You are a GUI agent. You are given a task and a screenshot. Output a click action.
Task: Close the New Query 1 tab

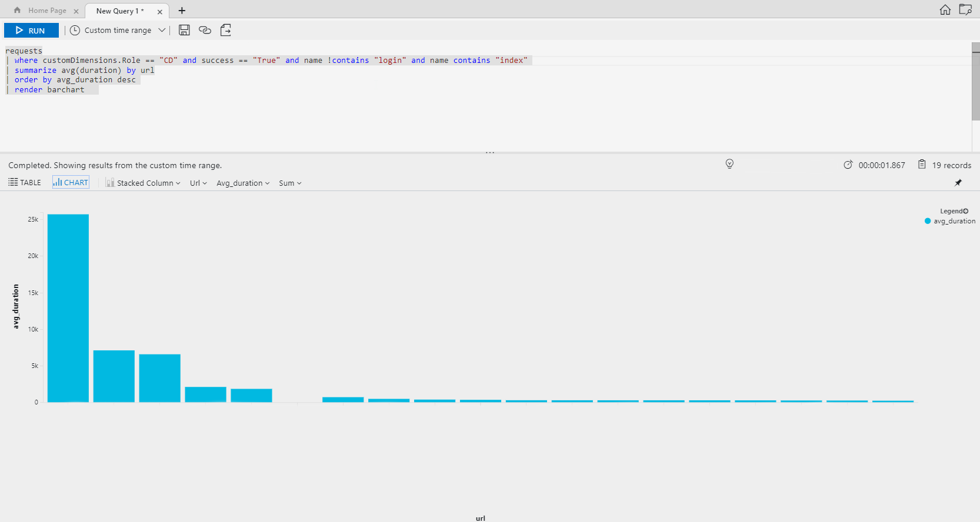pyautogui.click(x=159, y=11)
